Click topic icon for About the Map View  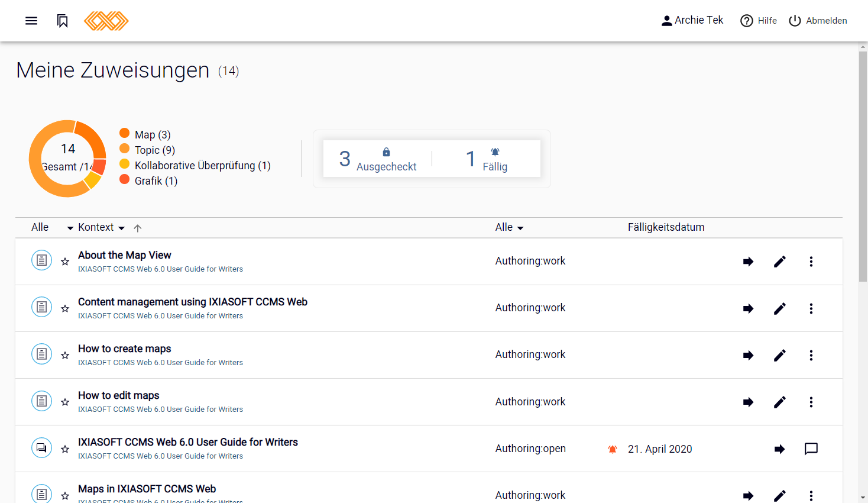pyautogui.click(x=41, y=260)
